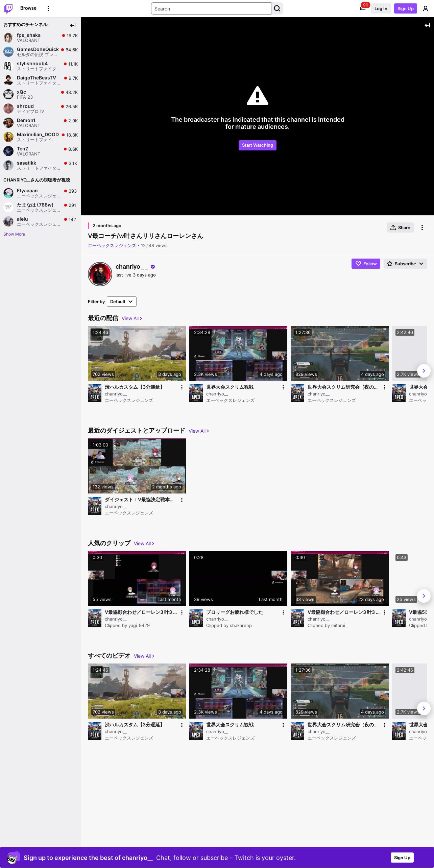The height and width of the screenshot is (868, 434).
Task: Open Browse in top navigation
Action: click(x=28, y=8)
